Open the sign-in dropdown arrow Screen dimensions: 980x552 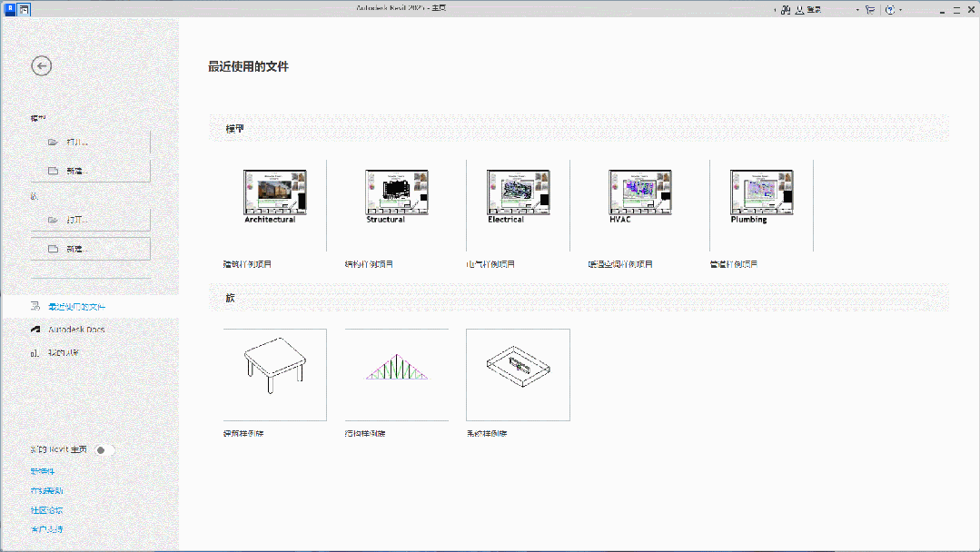pyautogui.click(x=856, y=9)
